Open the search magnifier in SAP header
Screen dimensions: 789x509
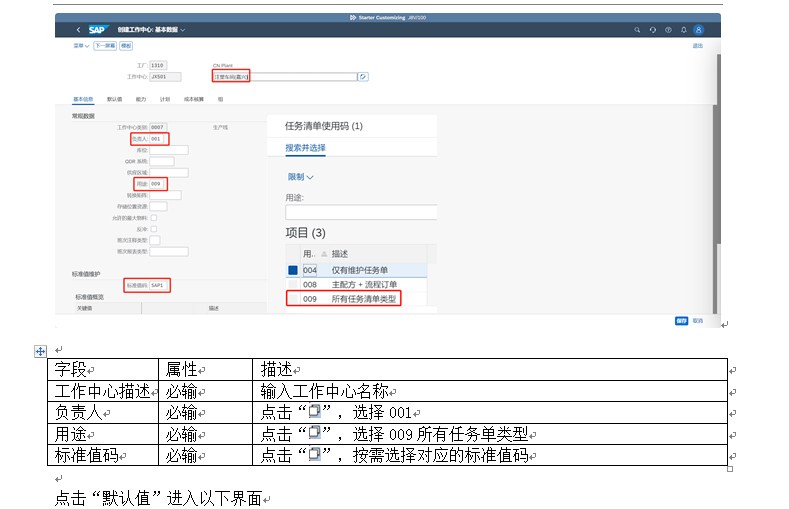click(x=637, y=30)
